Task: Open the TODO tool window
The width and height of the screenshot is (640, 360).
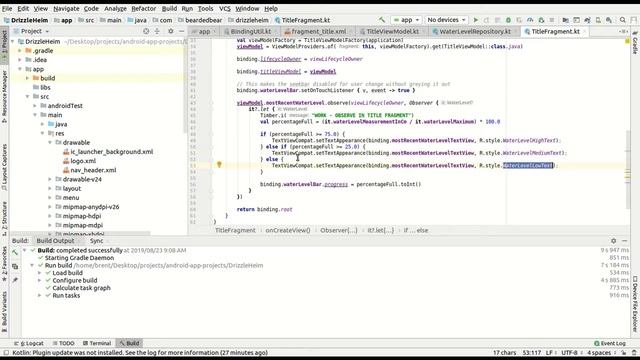Action: [63, 343]
